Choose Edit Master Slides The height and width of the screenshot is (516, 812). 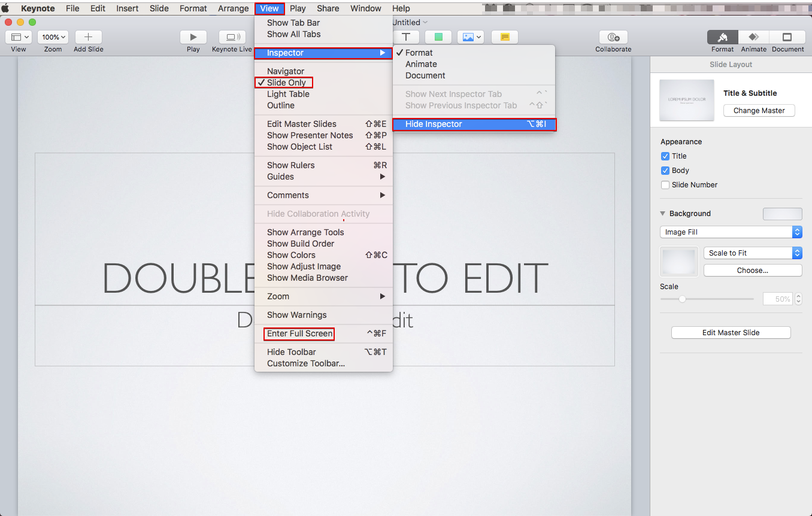(x=323, y=124)
